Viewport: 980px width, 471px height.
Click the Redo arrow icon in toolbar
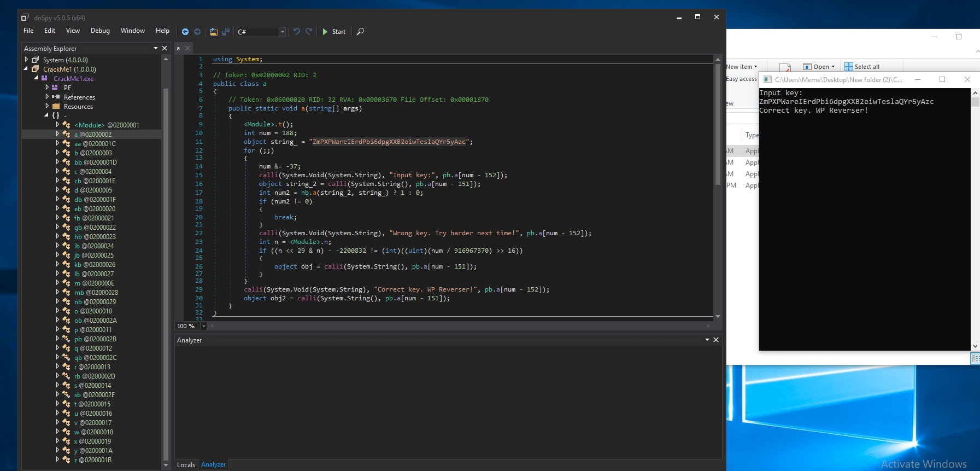coord(309,32)
